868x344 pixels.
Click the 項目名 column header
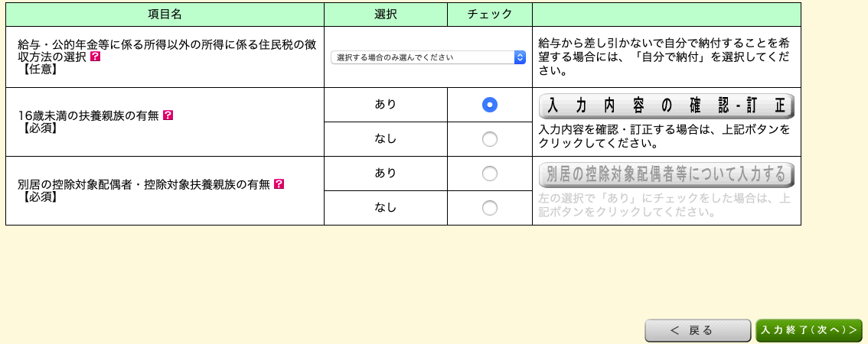click(165, 15)
